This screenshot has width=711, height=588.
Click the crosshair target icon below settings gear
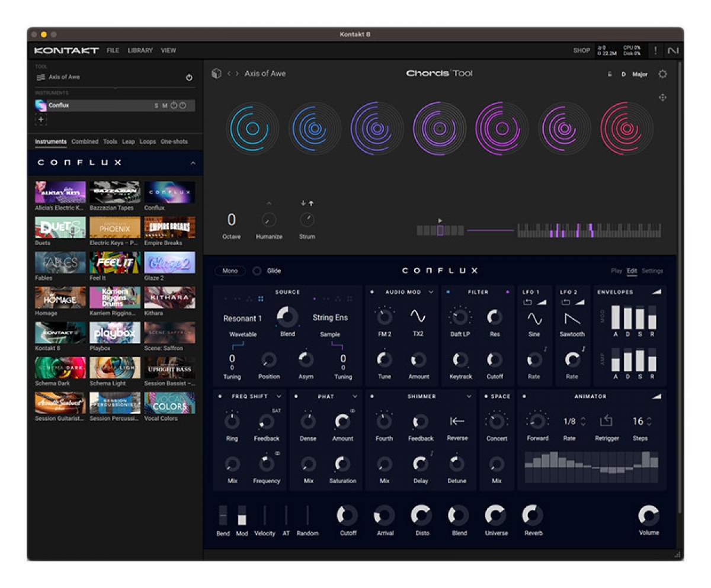pyautogui.click(x=662, y=98)
